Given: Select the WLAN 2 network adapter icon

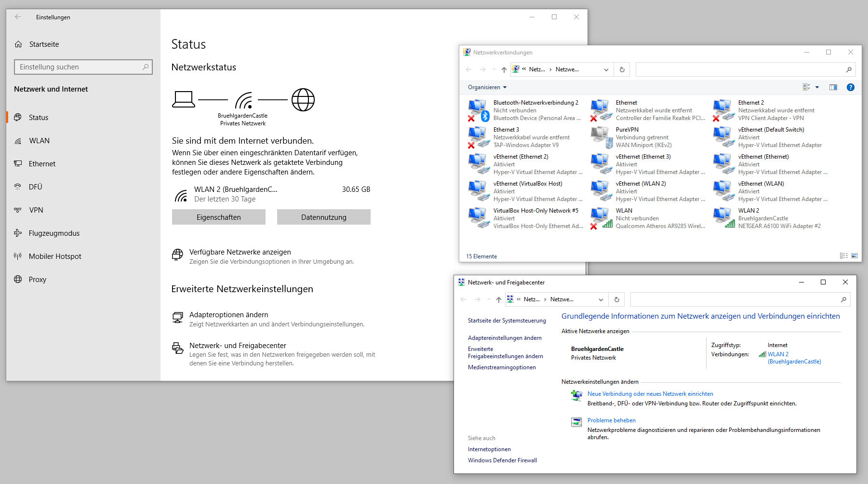Looking at the screenshot, I should click(723, 217).
